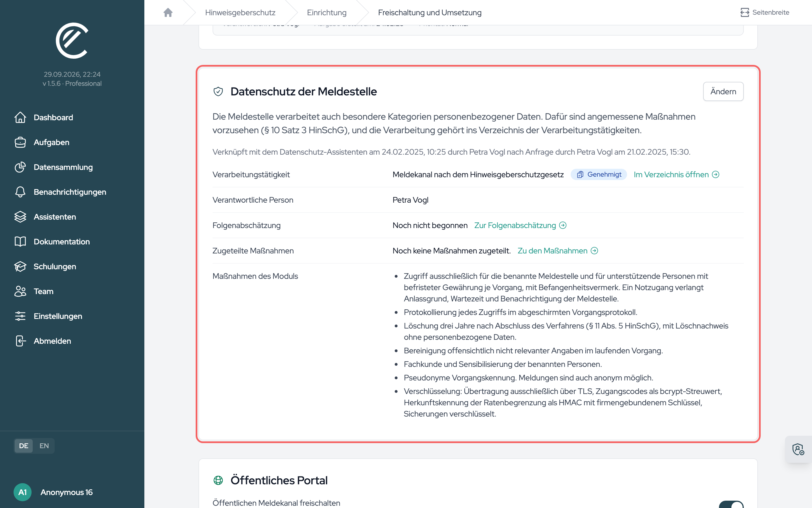Click the Einstellungen sliders icon

point(20,316)
